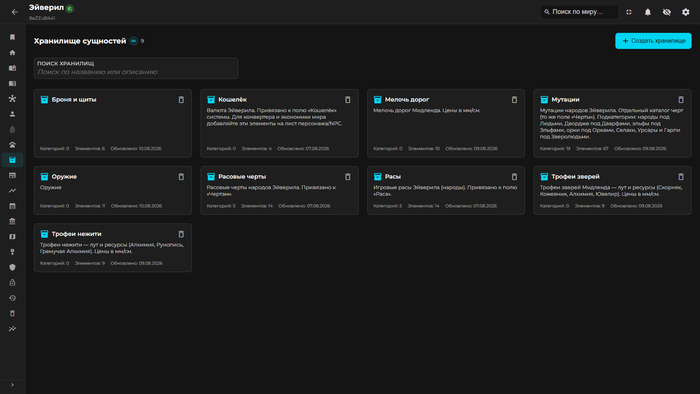Click 'Категорий: 5' in the Расовые черты card
Image resolution: width=700 pixels, height=394 pixels.
(221, 206)
